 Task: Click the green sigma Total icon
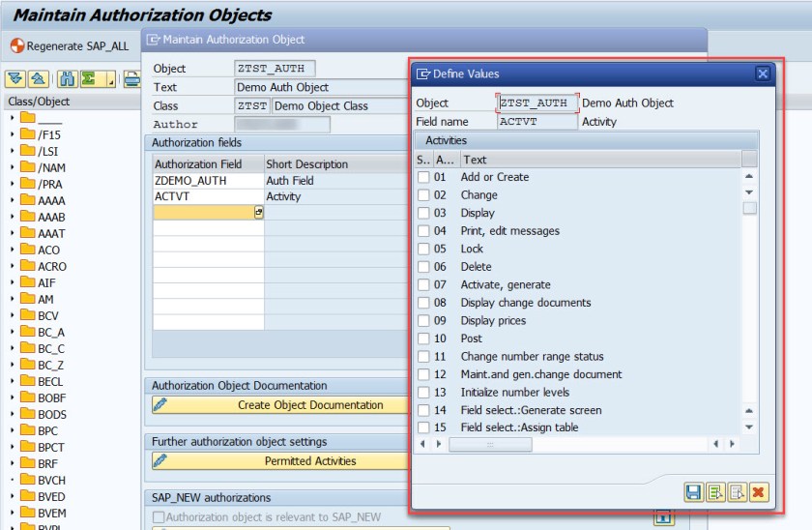[89, 78]
